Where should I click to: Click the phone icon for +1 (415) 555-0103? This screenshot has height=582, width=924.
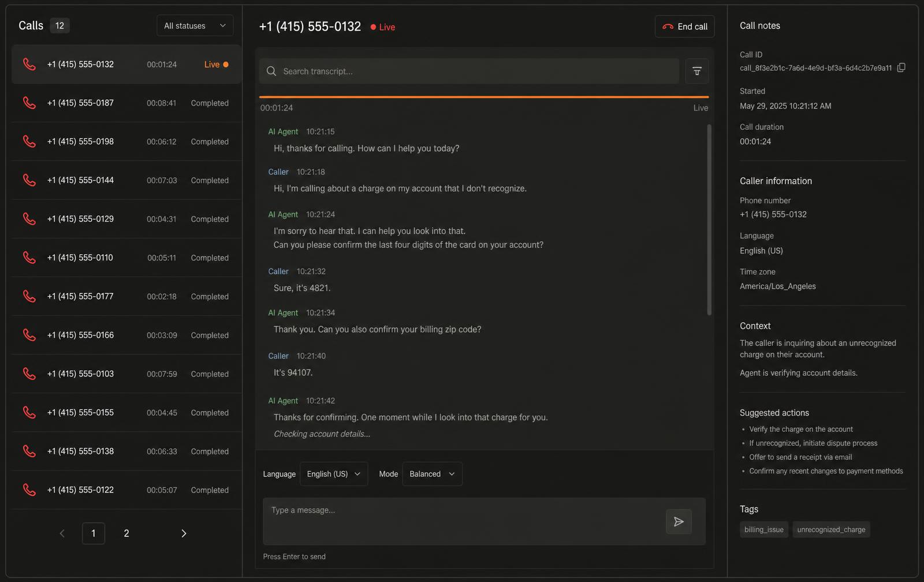click(x=29, y=374)
